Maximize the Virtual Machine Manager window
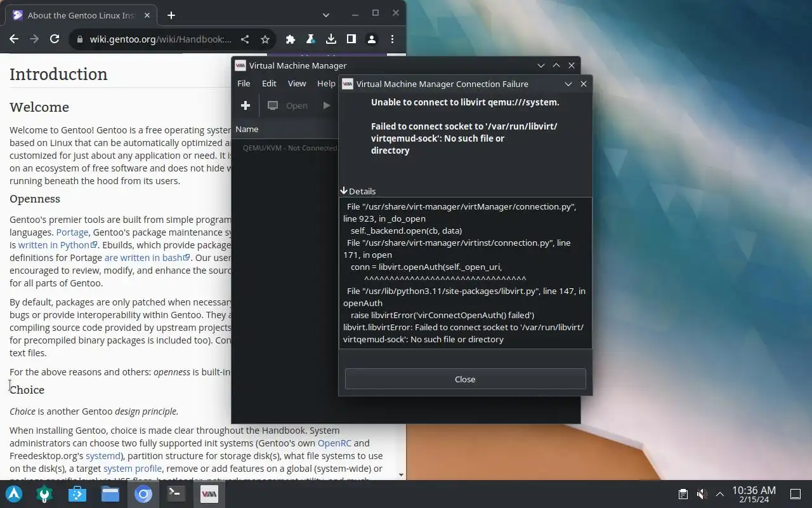This screenshot has height=508, width=812. (x=556, y=65)
